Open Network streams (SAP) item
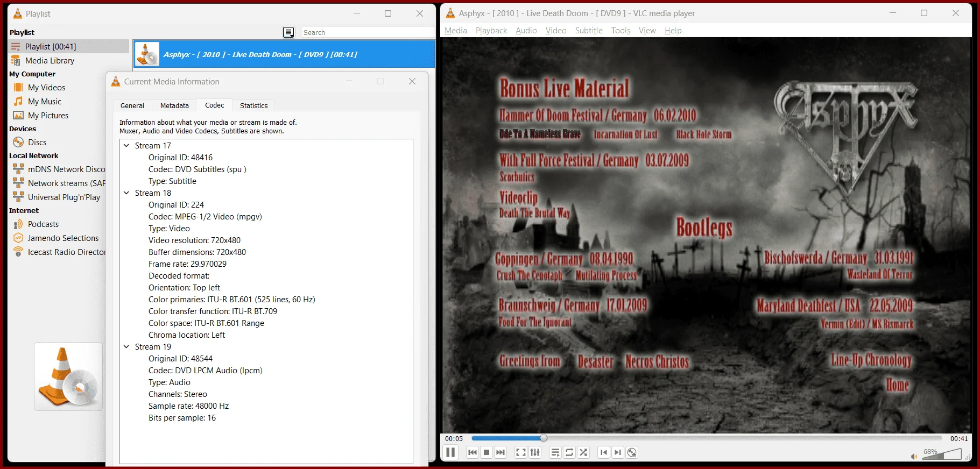The image size is (980, 469). 59,183
